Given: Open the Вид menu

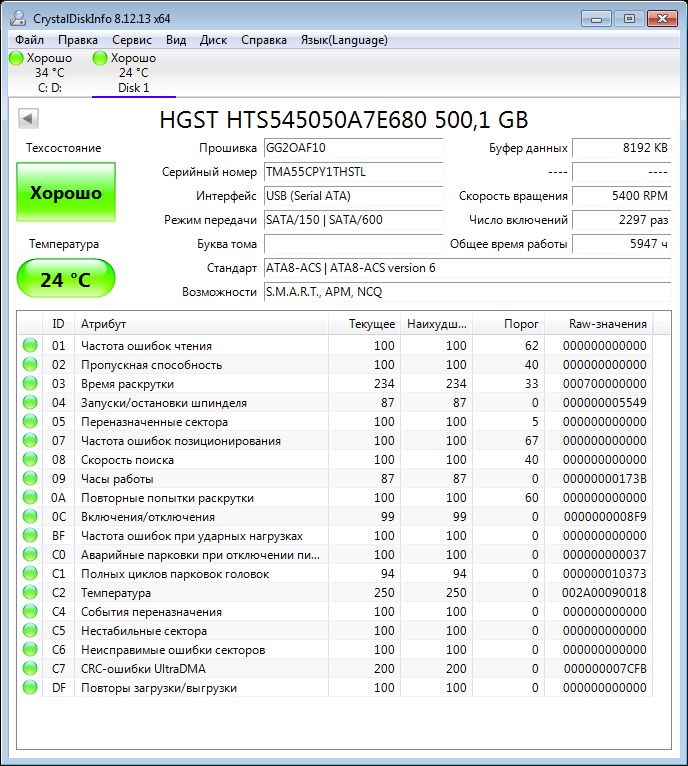Looking at the screenshot, I should [176, 40].
